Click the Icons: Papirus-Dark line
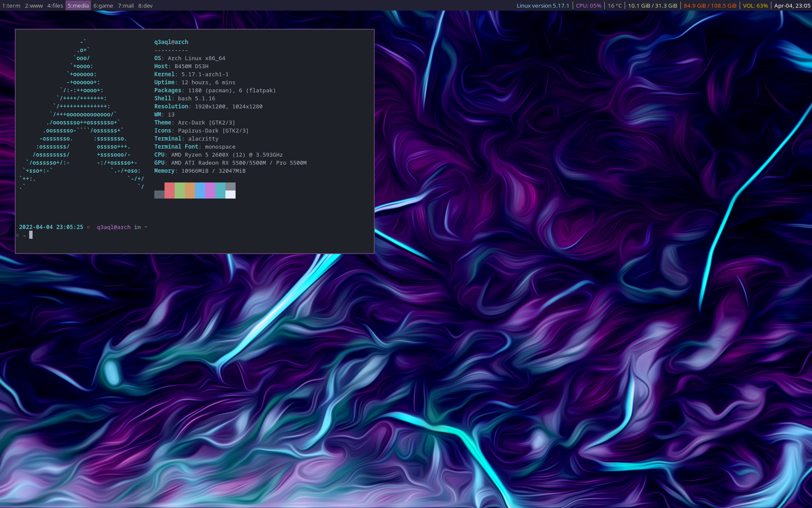Screen dimensions: 812x508 pyautogui.click(x=201, y=130)
